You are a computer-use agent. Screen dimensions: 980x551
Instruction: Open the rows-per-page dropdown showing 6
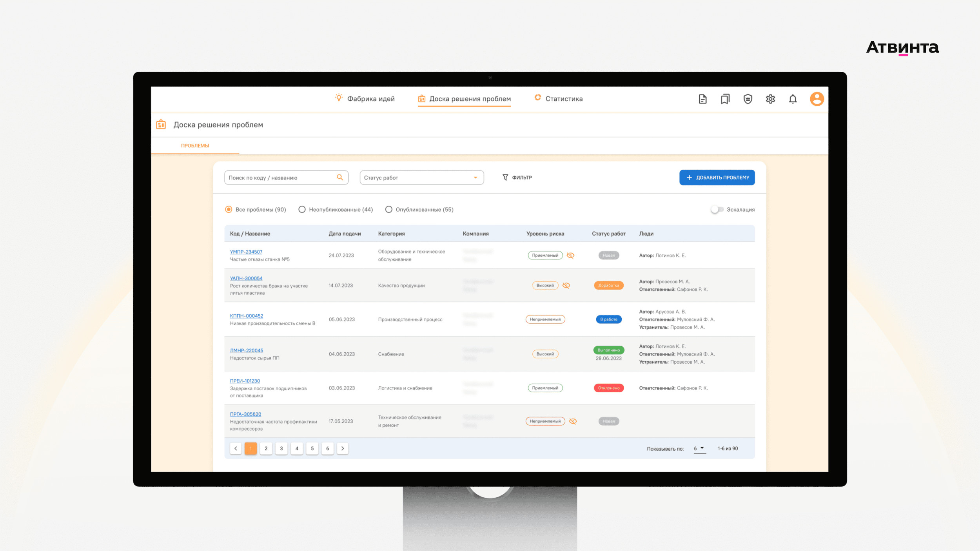pos(699,448)
